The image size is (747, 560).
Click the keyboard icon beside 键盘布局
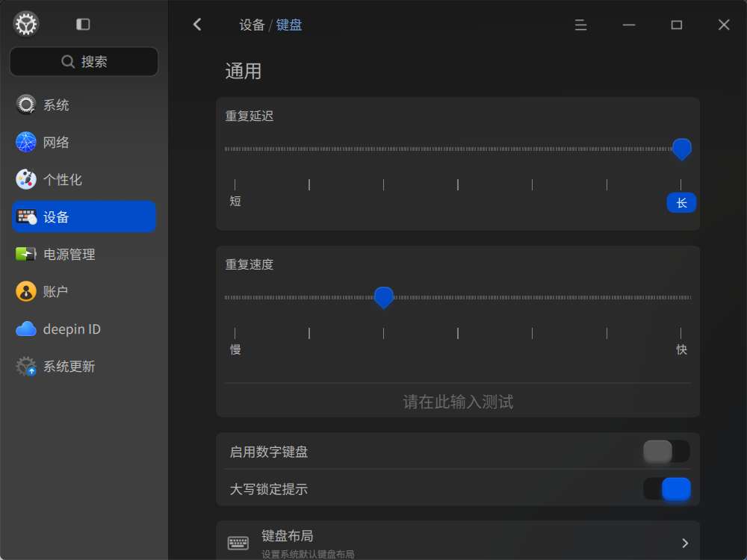click(238, 543)
